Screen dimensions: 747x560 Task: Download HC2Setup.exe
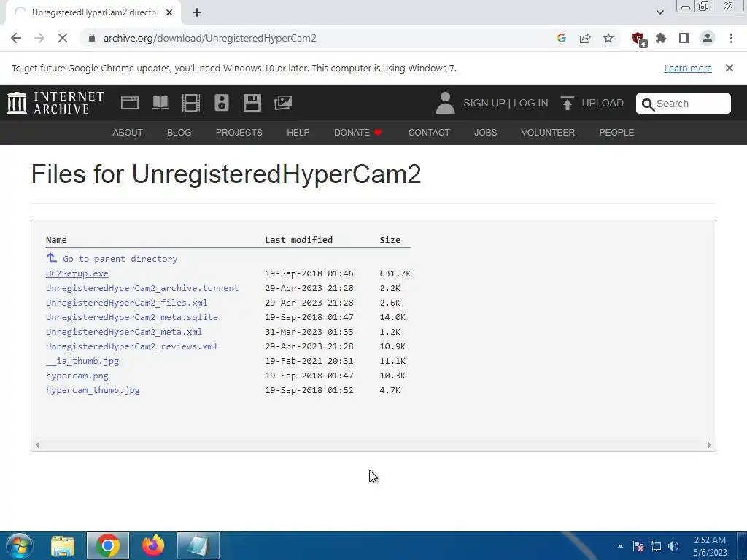pyautogui.click(x=77, y=273)
